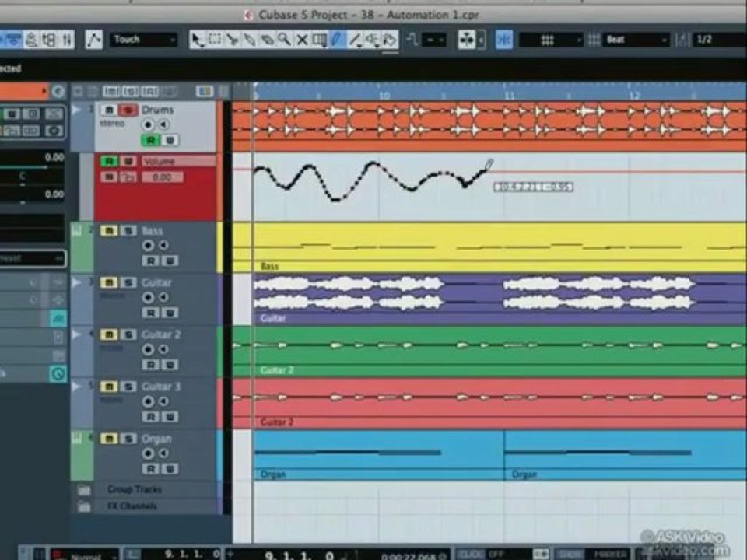Click the Volume lane 0.00 value field
The image size is (747, 560).
pyautogui.click(x=162, y=177)
